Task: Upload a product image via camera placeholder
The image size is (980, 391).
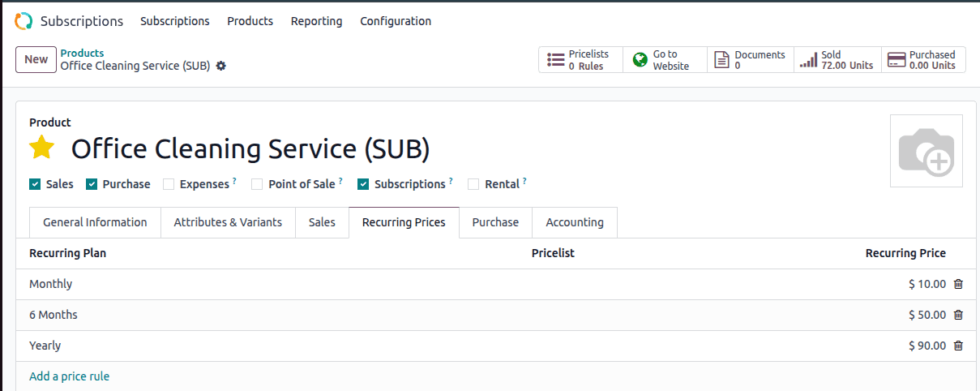Action: [x=926, y=152]
